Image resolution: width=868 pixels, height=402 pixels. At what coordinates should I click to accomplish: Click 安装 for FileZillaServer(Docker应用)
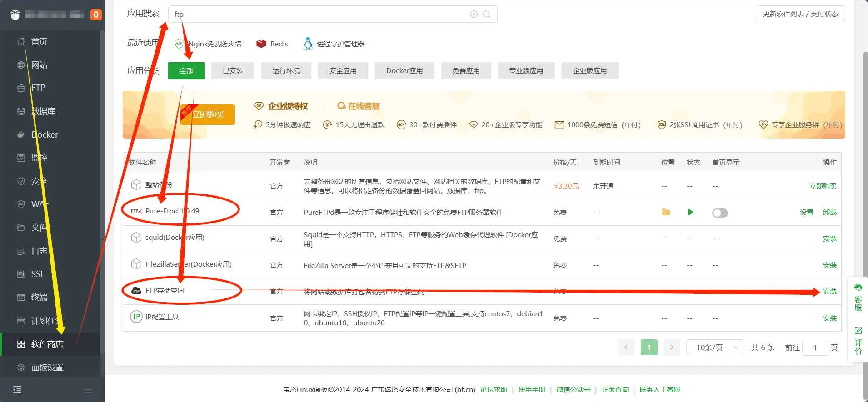click(x=830, y=265)
